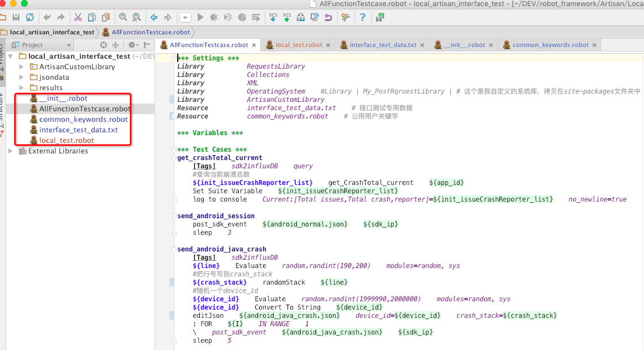Open Settings with the wrench icon
The height and width of the screenshot is (350, 644).
(346, 18)
